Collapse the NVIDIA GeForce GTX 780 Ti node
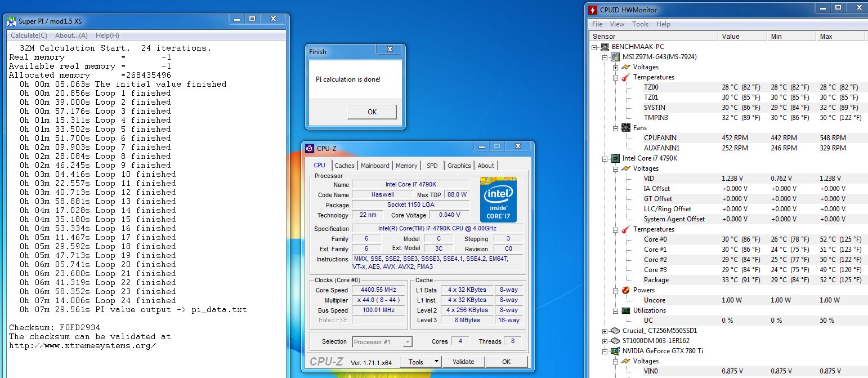868x378 pixels. tap(606, 351)
